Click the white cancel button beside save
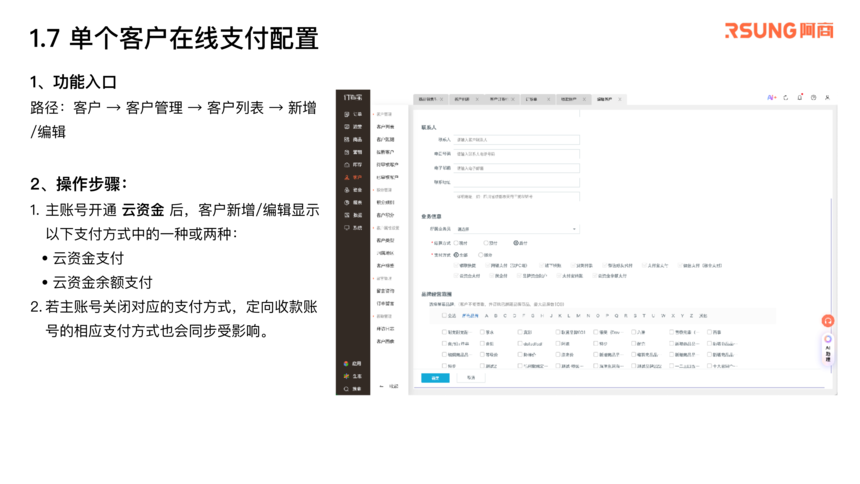This screenshot has width=860, height=484. click(471, 378)
